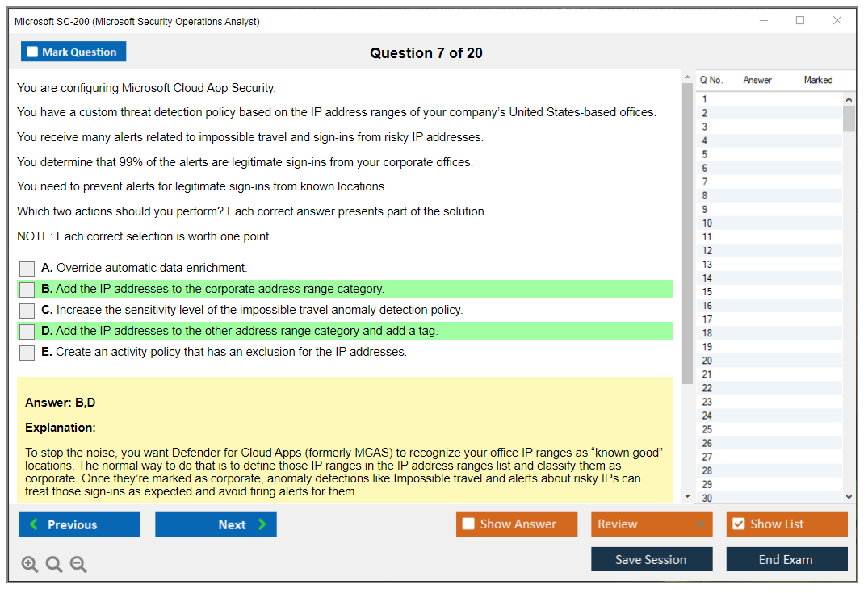Click the question list bottom scroll arrow

point(849,495)
